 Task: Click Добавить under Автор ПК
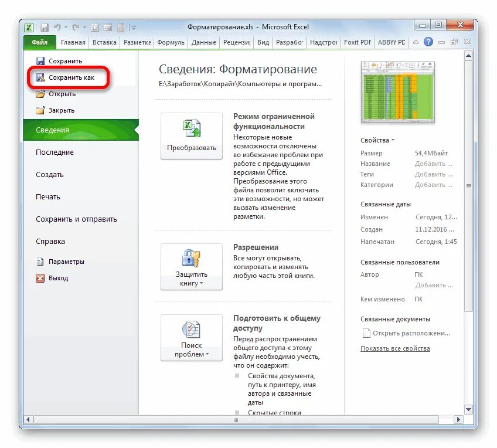[434, 286]
